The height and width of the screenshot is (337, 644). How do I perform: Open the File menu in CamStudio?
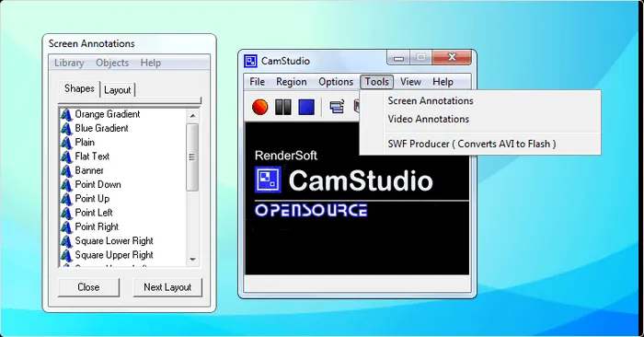pos(257,82)
